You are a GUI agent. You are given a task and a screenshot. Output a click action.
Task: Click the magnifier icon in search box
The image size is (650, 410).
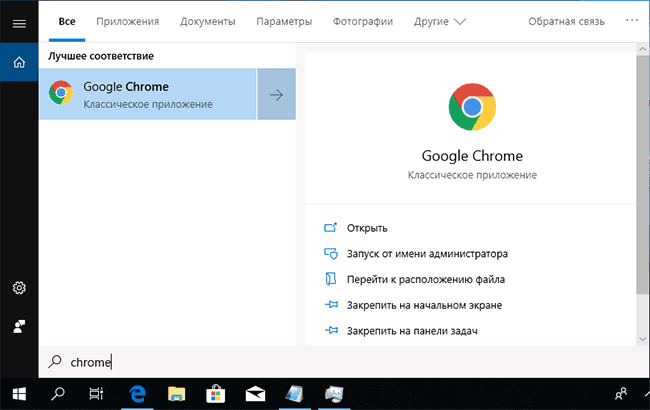point(55,362)
